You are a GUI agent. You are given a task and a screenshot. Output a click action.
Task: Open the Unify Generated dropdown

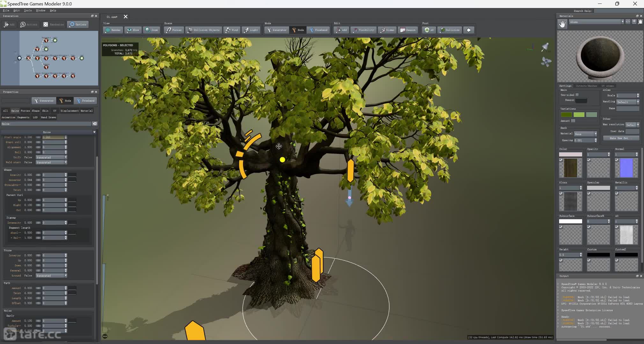tap(51, 157)
